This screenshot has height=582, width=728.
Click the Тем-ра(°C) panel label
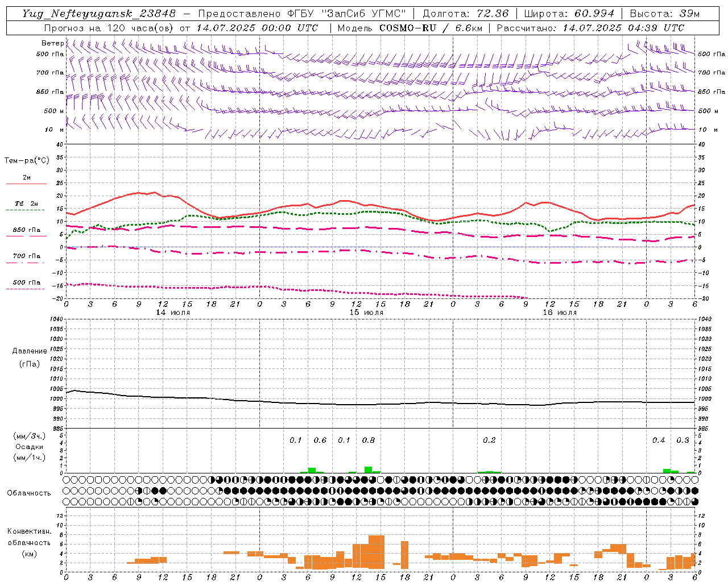pyautogui.click(x=27, y=161)
